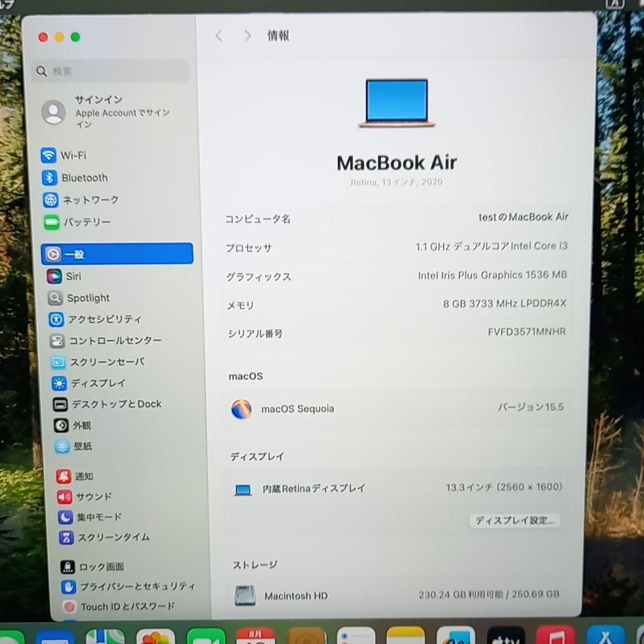The image size is (644, 644).
Task: Open Calendar from the Dock
Action: pyautogui.click(x=255, y=638)
